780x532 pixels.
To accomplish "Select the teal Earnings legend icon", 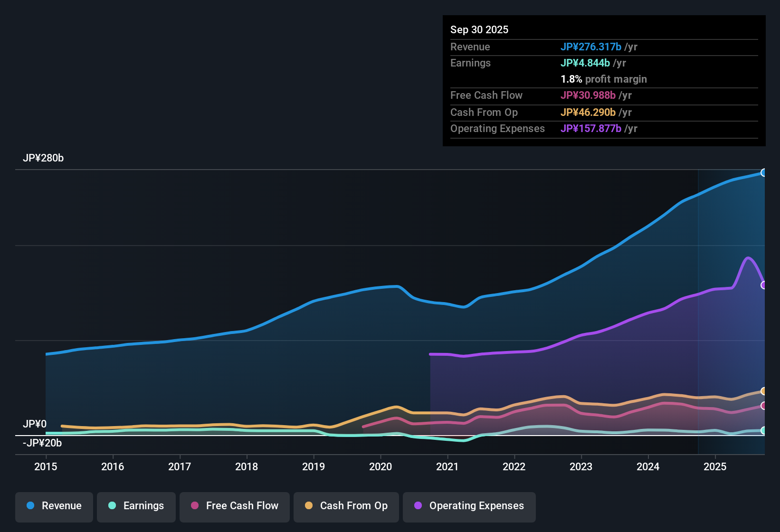I will (113, 506).
